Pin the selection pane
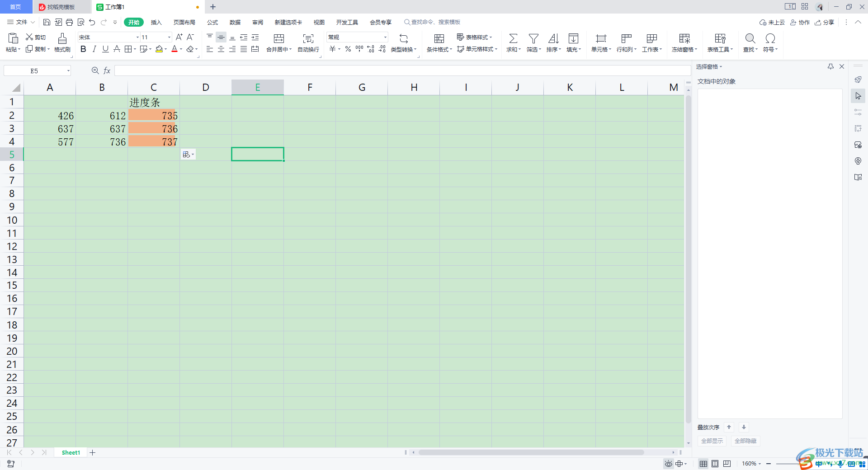This screenshot has height=470, width=868. (x=830, y=66)
